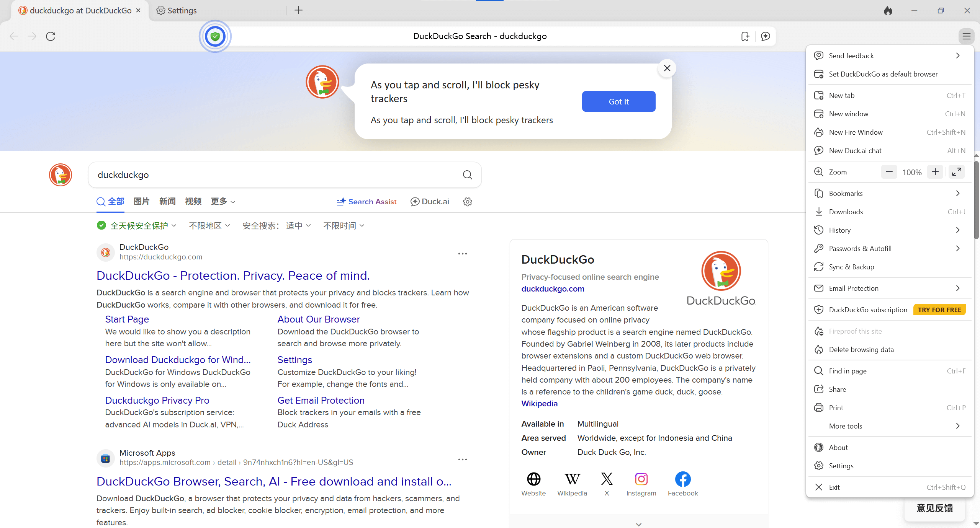Decrease zoom with the minus button

pyautogui.click(x=889, y=172)
